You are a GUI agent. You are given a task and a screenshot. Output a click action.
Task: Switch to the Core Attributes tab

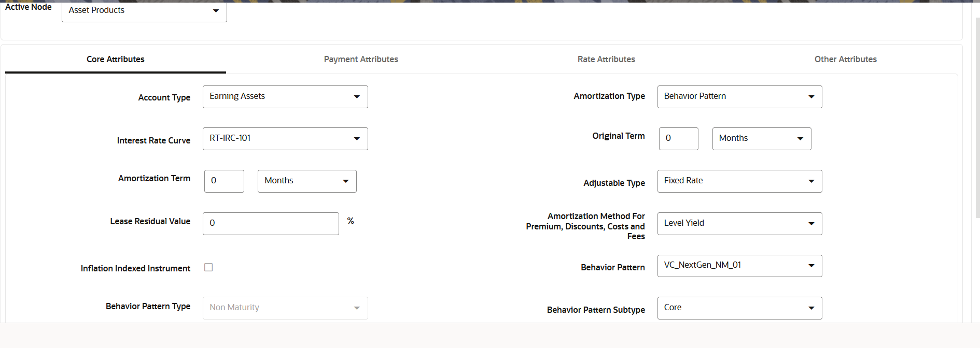tap(116, 59)
